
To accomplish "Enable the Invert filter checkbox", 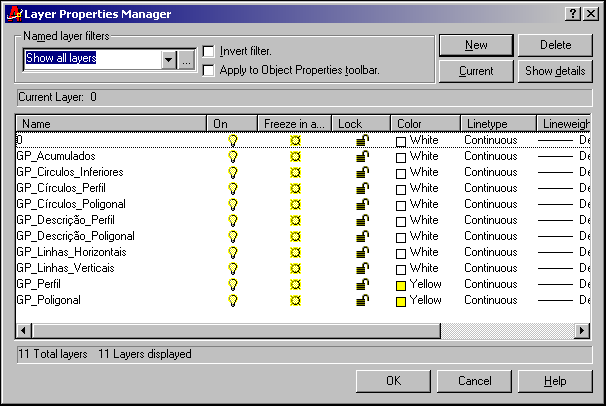I will [x=208, y=51].
